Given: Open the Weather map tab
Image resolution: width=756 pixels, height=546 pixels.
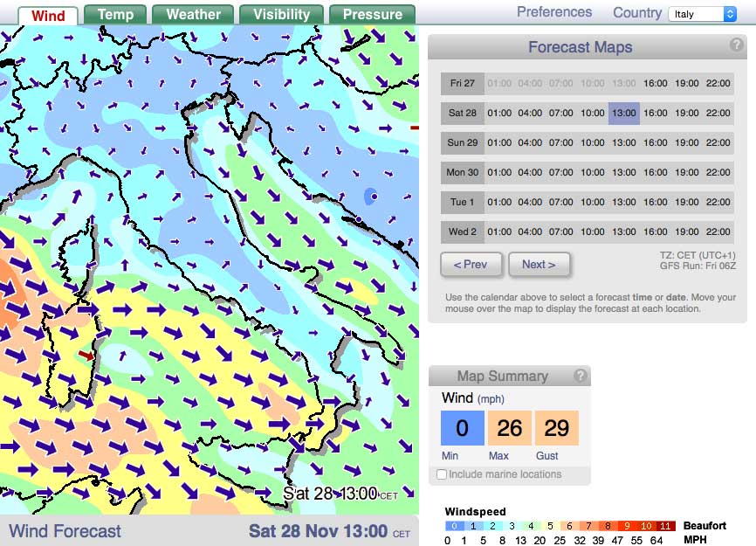Looking at the screenshot, I should click(193, 14).
